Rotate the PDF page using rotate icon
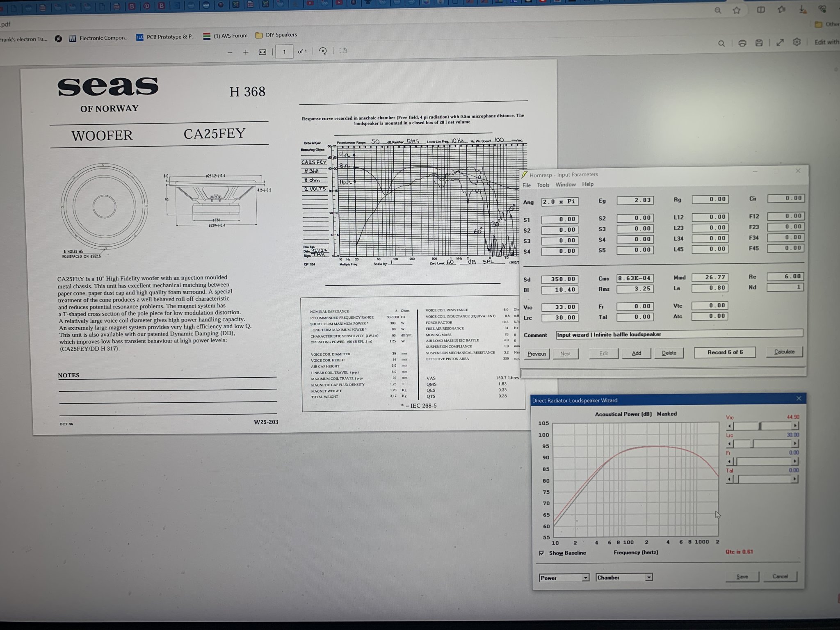This screenshot has height=630, width=840. (x=323, y=51)
